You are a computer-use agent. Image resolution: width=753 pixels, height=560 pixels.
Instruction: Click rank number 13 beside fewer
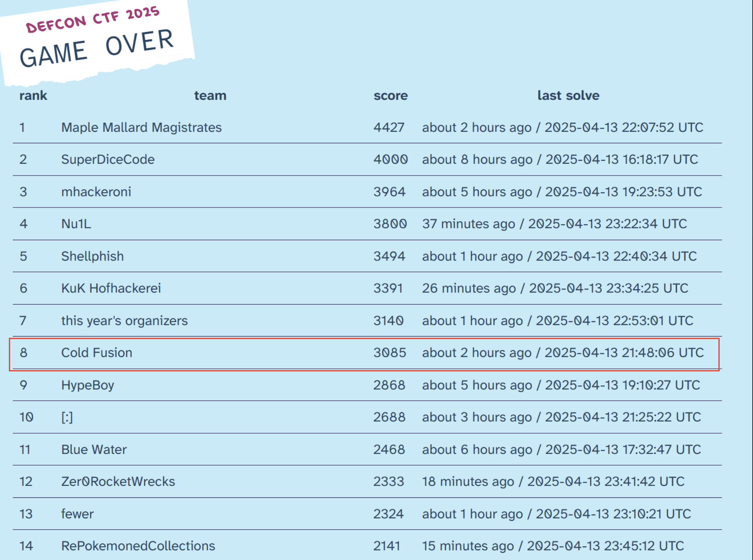pyautogui.click(x=26, y=514)
